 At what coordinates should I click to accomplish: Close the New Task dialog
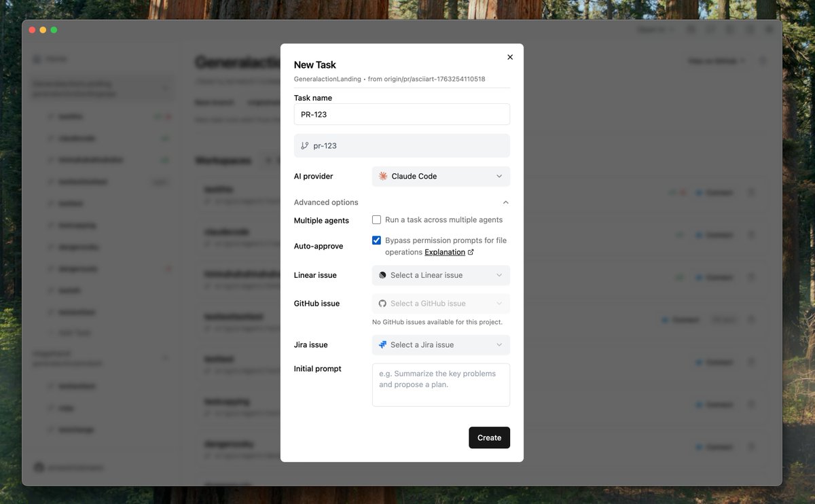[x=510, y=57]
